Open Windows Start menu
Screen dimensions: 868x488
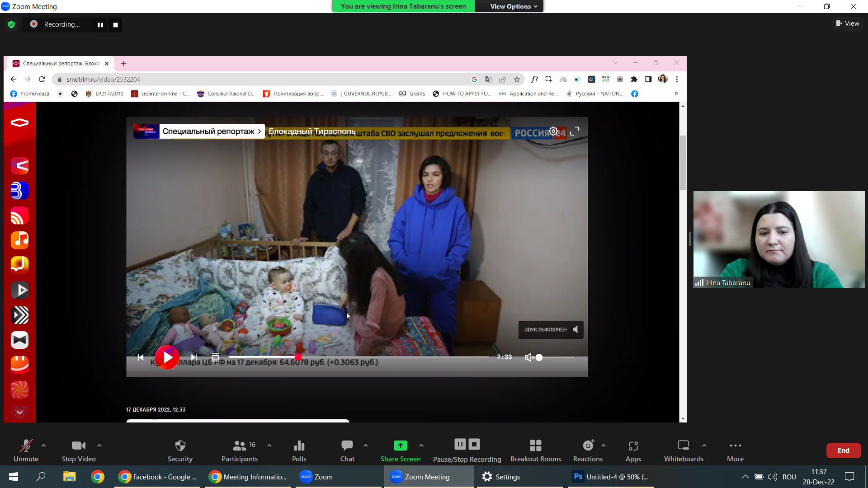(x=13, y=477)
